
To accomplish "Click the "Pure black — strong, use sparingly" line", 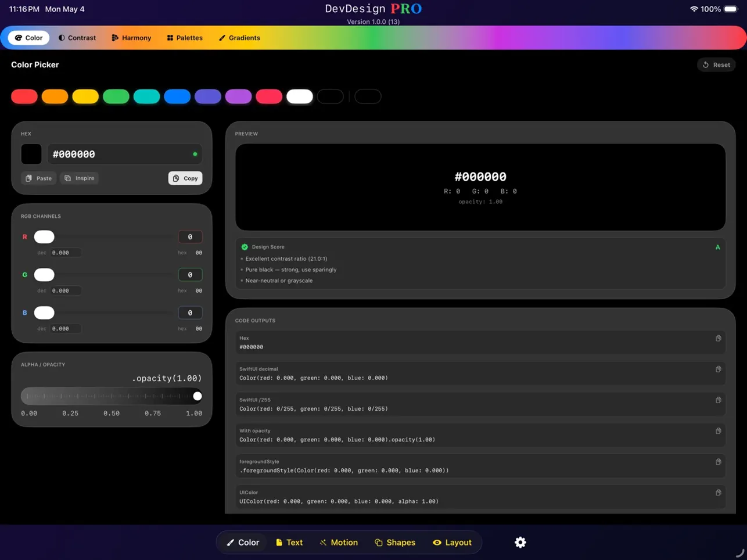I will click(x=290, y=270).
